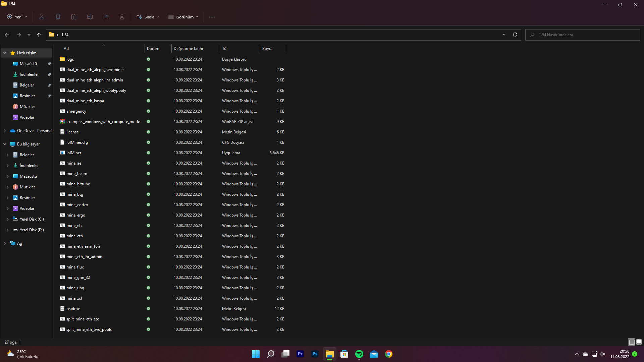Open the weather widget on taskbar
The width and height of the screenshot is (644, 362).
click(22, 354)
